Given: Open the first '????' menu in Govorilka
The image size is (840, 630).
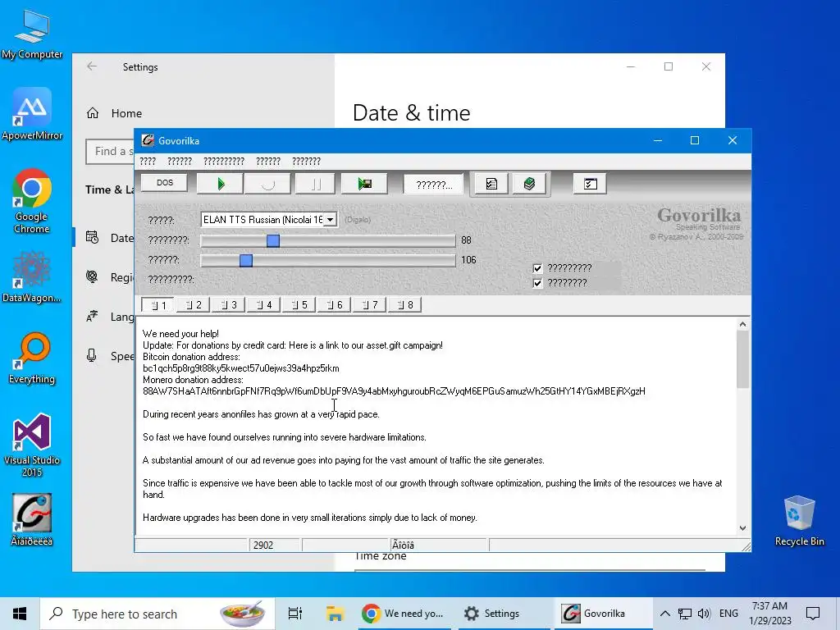Looking at the screenshot, I should [x=148, y=162].
